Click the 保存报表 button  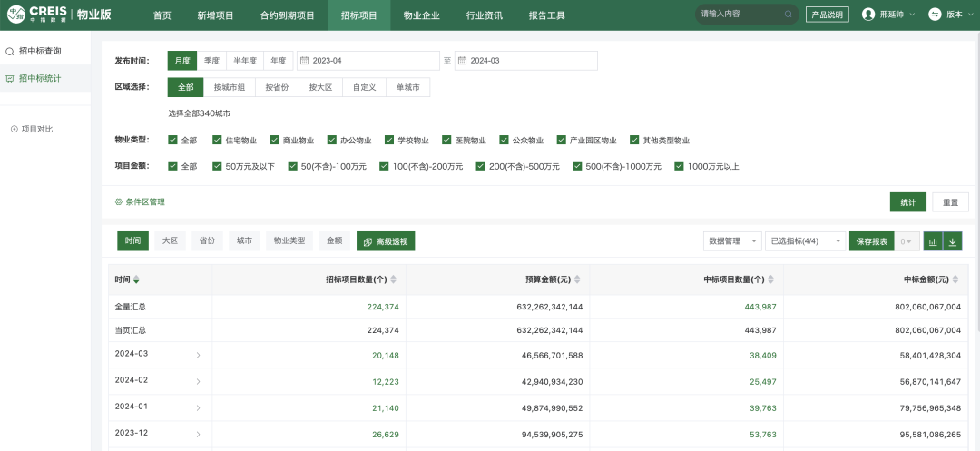(871, 241)
